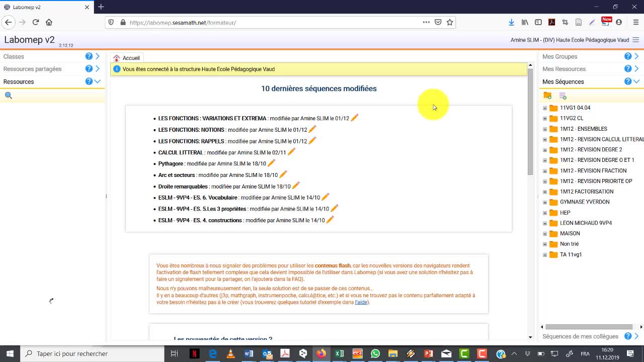The height and width of the screenshot is (362, 644).
Task: Click the magnifier search icon under Ressources
Action: [9, 96]
